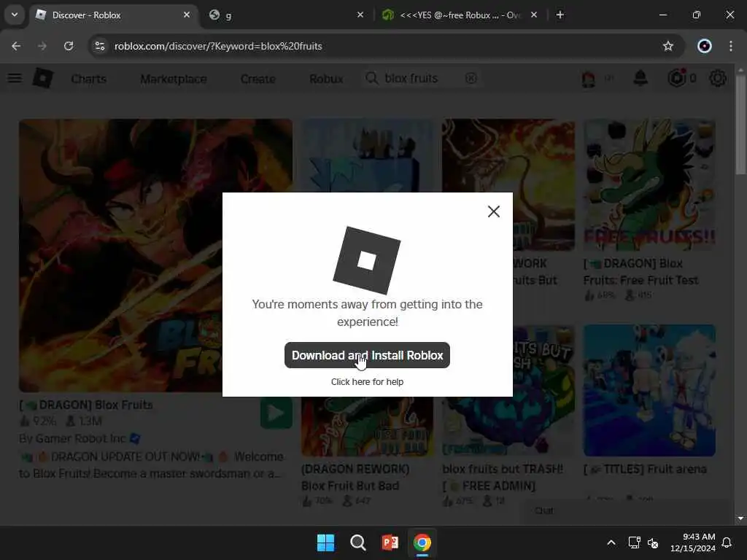Switch to the tab titled g
The height and width of the screenshot is (560, 747).
click(286, 15)
